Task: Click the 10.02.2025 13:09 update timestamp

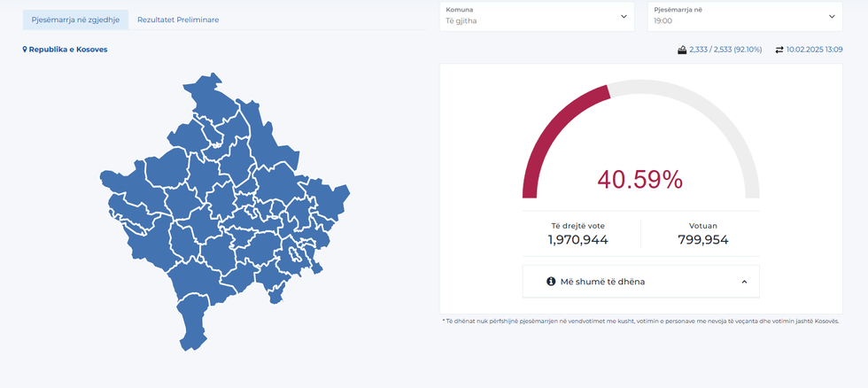Action: coord(814,50)
